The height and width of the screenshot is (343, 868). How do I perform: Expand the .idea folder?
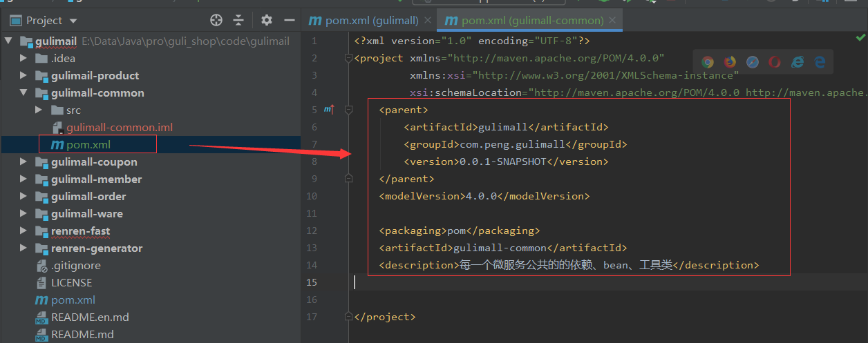click(x=23, y=58)
